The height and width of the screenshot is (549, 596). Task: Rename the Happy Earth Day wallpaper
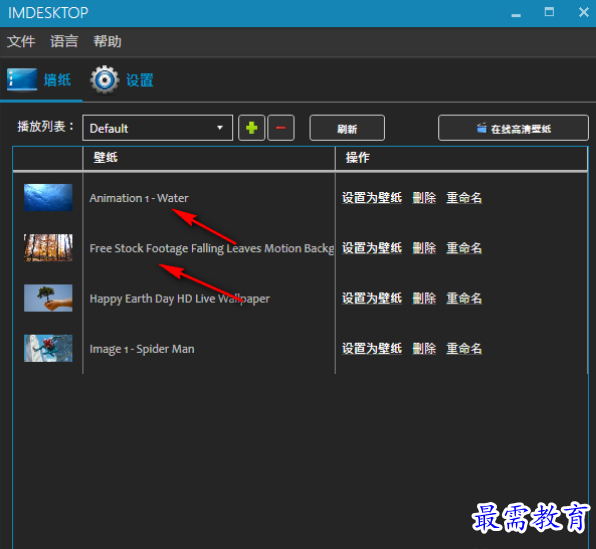click(x=464, y=298)
